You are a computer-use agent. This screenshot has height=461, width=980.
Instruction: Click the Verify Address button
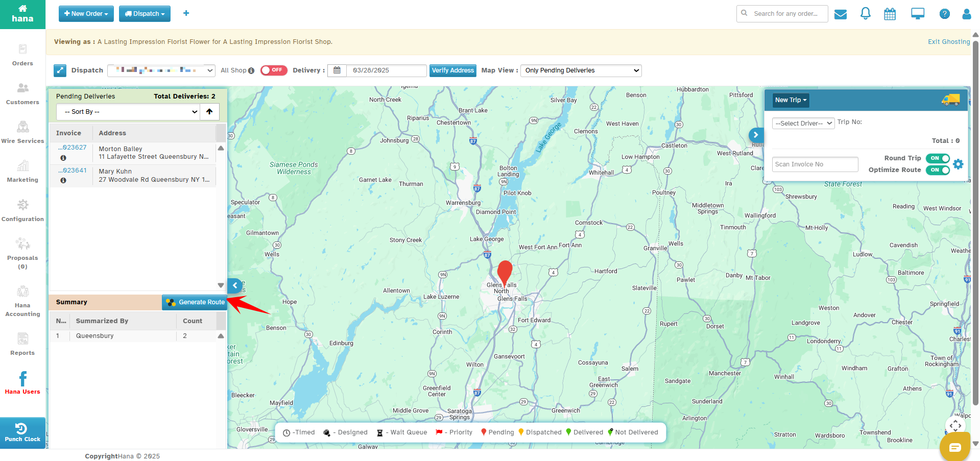point(453,70)
